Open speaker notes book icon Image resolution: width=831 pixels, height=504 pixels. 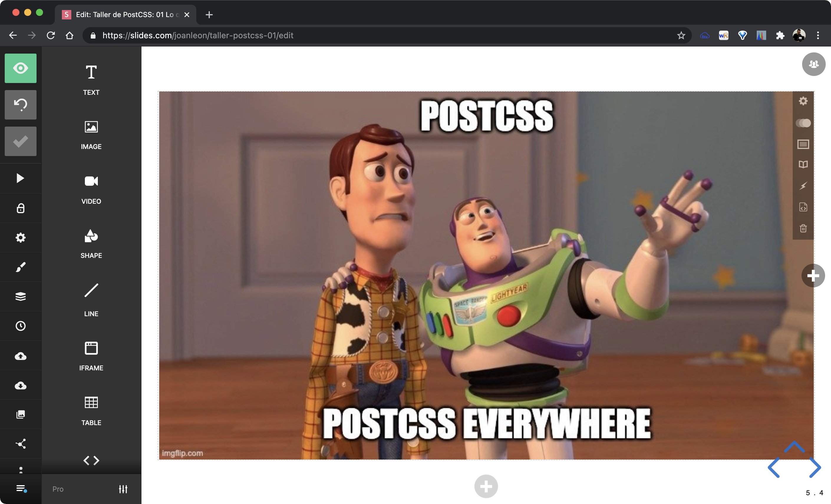[803, 164]
